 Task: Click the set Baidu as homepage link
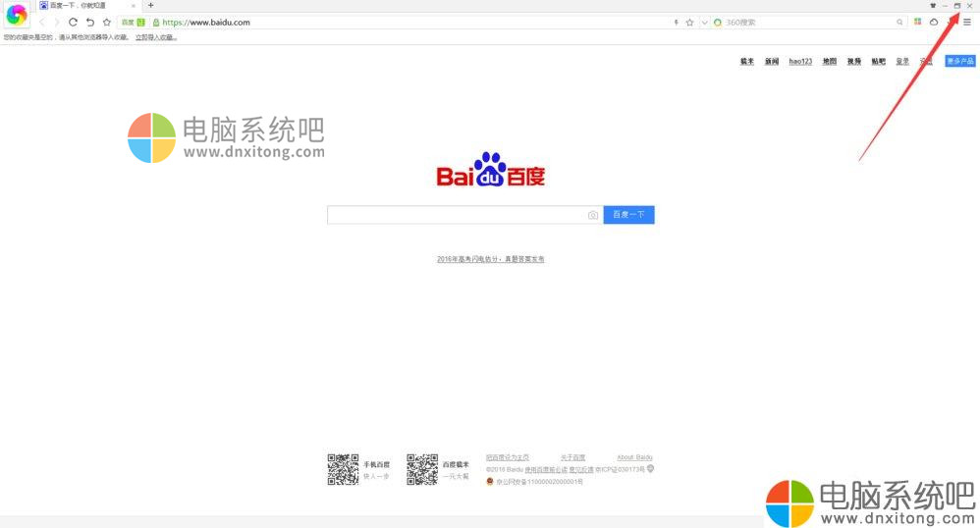pyautogui.click(x=508, y=457)
